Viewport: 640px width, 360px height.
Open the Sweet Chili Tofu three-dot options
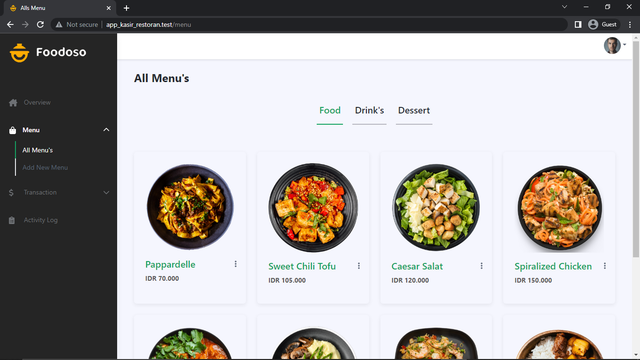point(359,266)
